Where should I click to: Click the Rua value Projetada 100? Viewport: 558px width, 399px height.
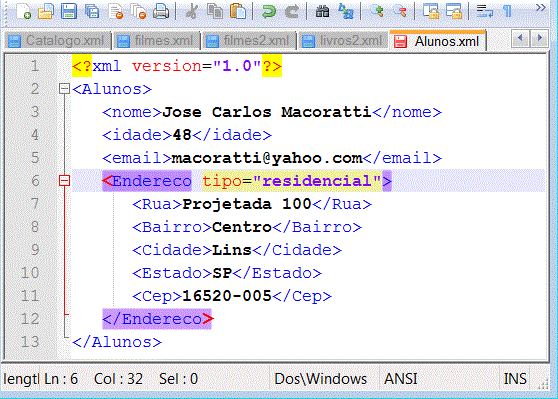coord(247,204)
